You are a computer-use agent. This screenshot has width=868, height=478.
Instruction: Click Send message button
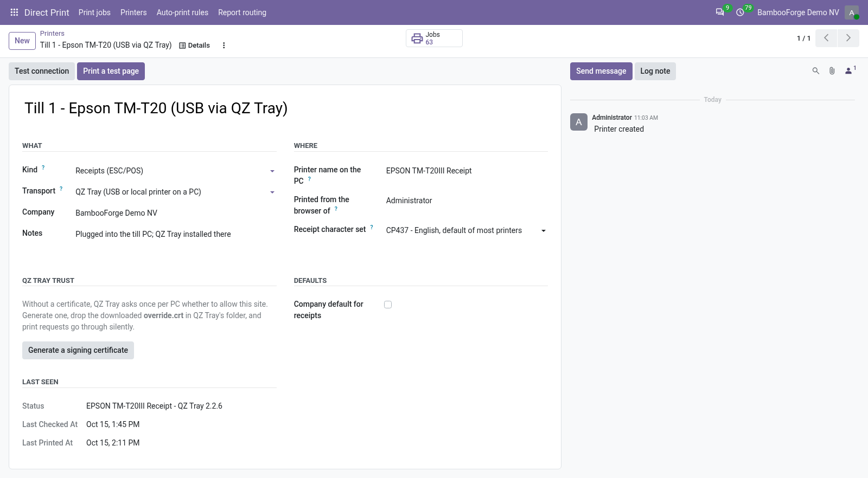(601, 71)
